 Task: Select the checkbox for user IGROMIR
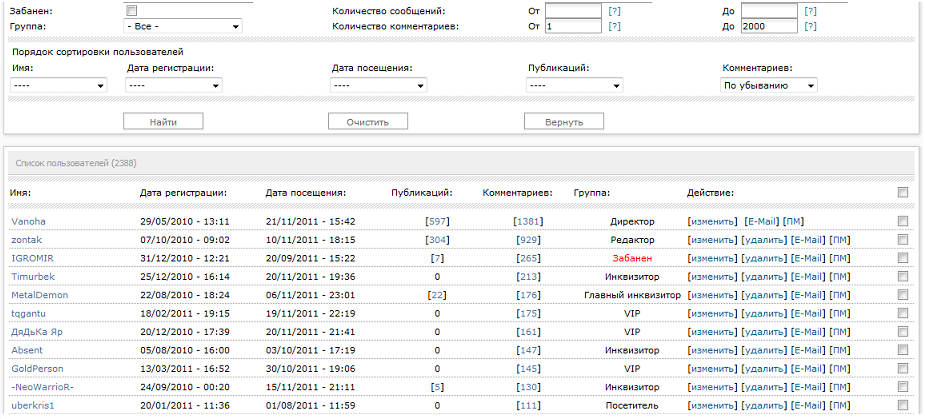[x=903, y=258]
